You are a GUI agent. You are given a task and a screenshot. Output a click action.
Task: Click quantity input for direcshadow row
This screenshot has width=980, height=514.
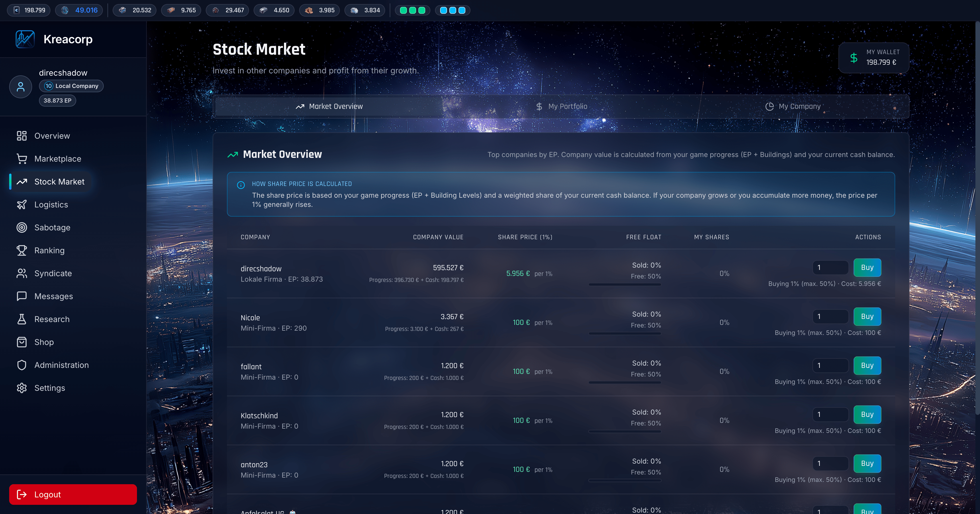[830, 268]
